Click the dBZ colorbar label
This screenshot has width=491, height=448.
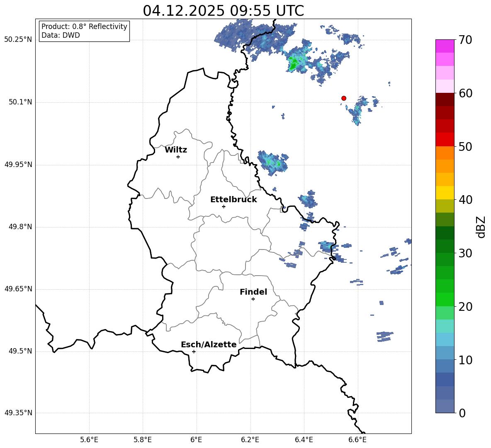point(481,227)
